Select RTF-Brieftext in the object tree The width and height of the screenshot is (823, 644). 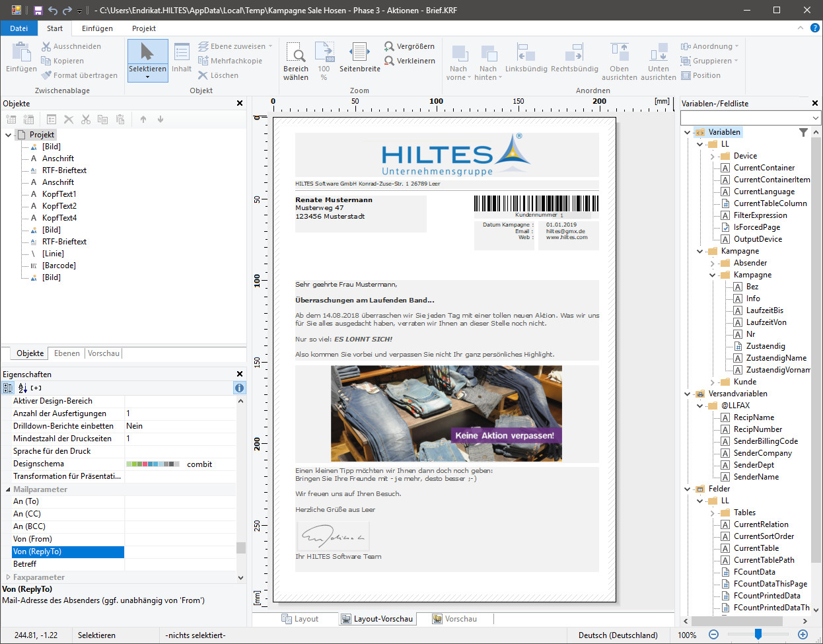[64, 170]
